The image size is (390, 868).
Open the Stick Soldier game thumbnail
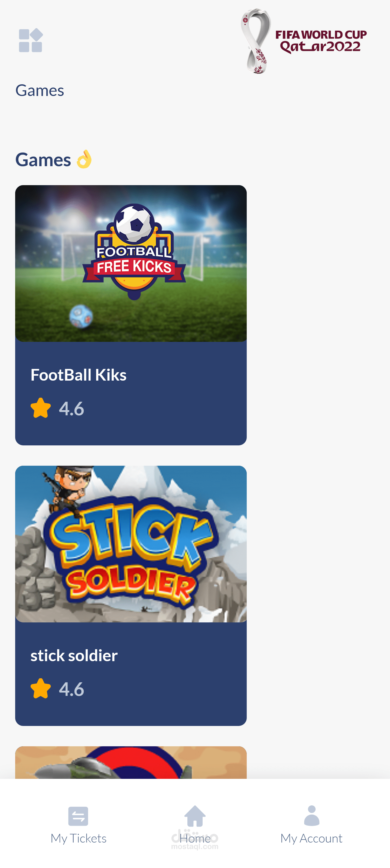(131, 544)
